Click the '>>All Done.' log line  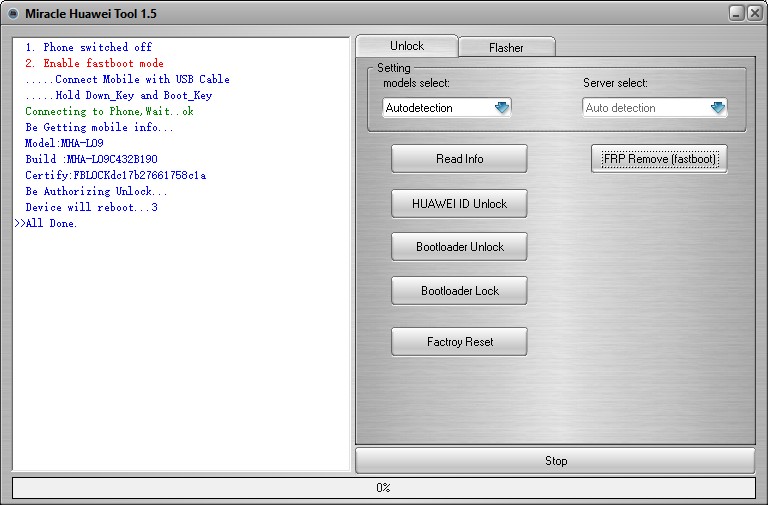(46, 223)
